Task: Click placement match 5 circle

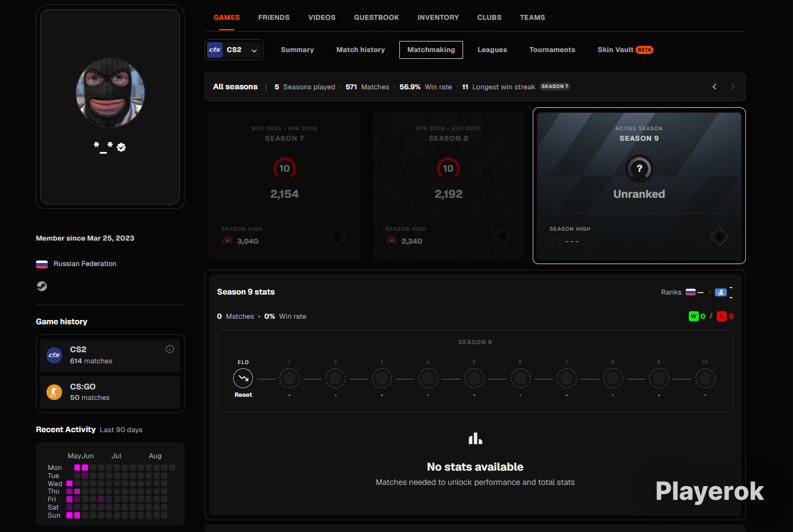Action: click(474, 378)
